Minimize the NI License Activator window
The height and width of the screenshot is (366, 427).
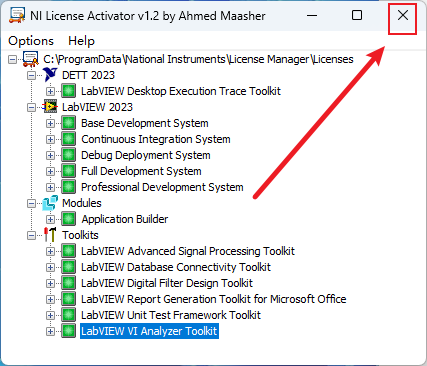tap(312, 15)
